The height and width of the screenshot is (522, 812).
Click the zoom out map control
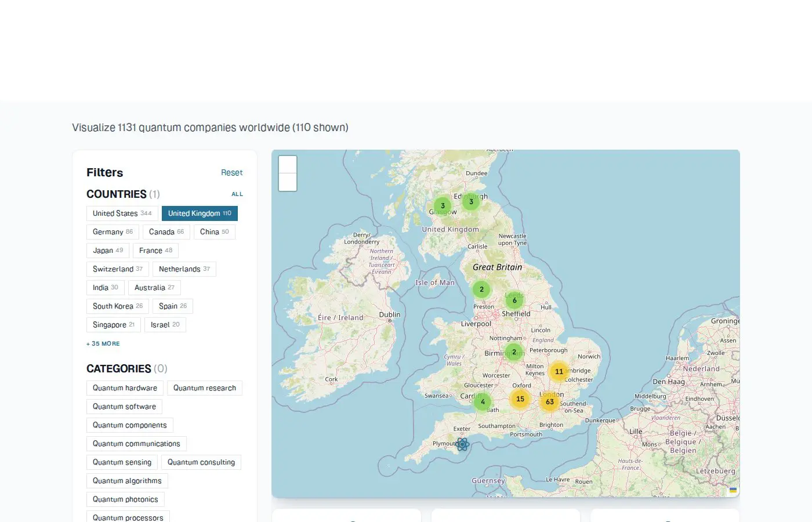[288, 182]
